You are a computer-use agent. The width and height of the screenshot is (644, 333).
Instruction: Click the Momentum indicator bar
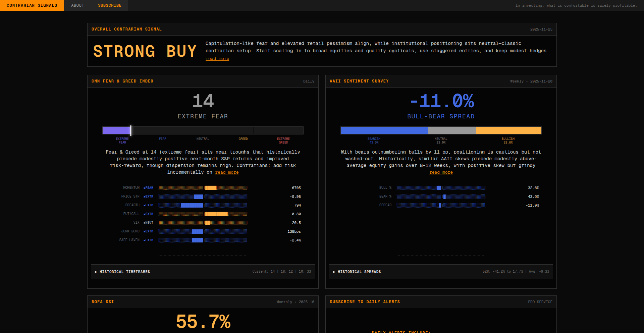203,188
